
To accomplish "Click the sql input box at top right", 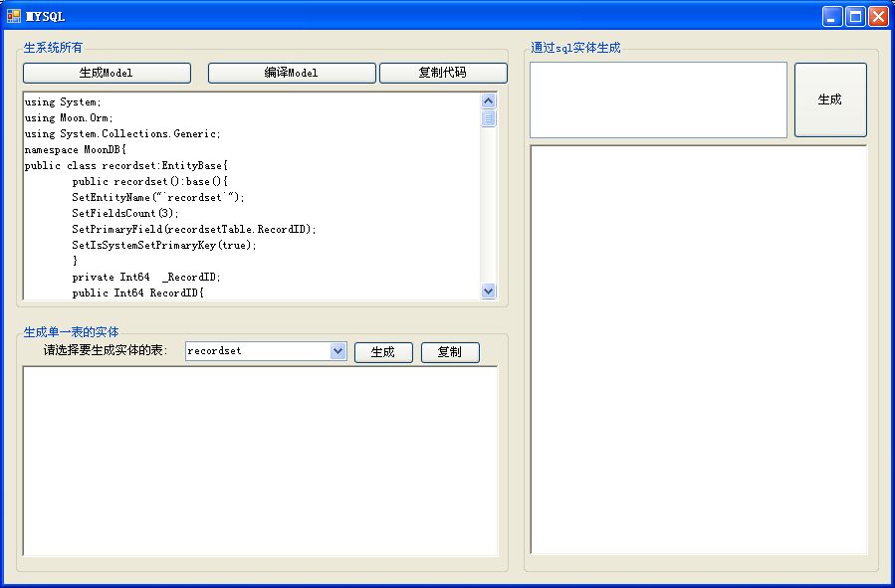I will (658, 99).
